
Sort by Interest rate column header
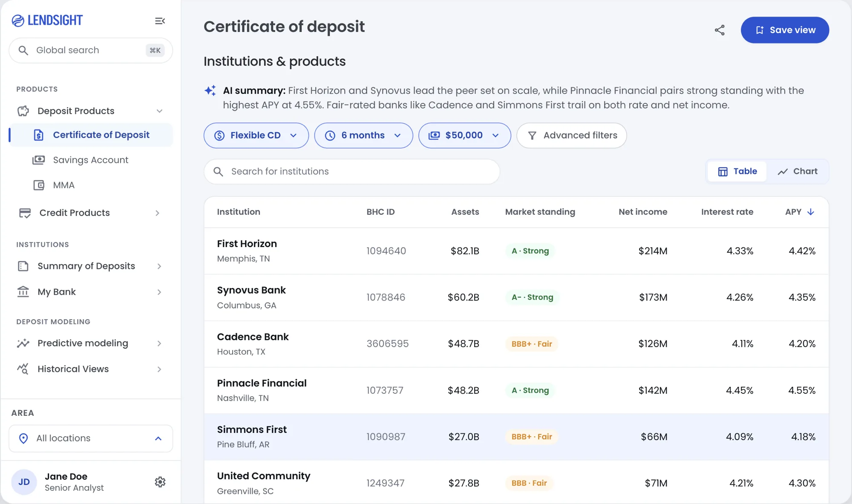pos(727,212)
